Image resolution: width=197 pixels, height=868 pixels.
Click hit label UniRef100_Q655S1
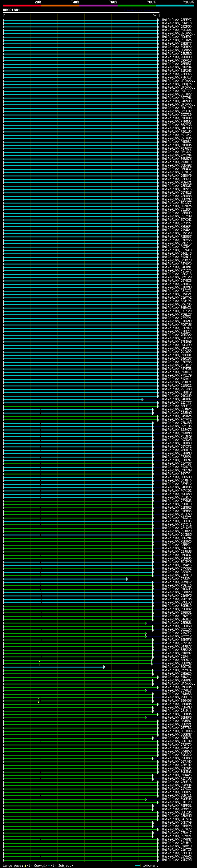176,64
